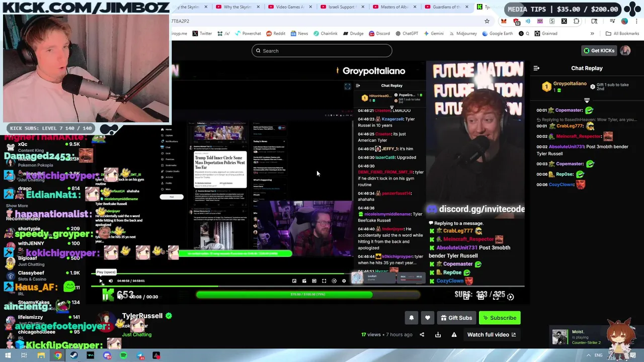
Task: Click the share clip icon
Action: 422,335
